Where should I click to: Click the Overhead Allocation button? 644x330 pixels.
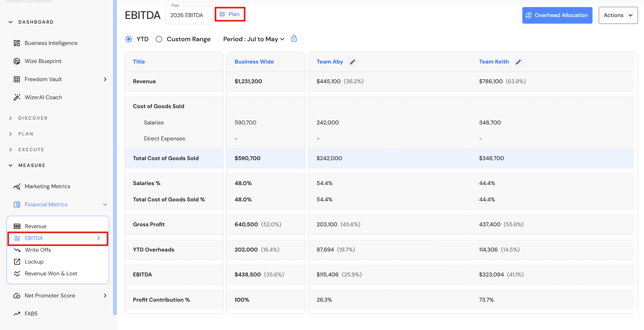pyautogui.click(x=557, y=15)
